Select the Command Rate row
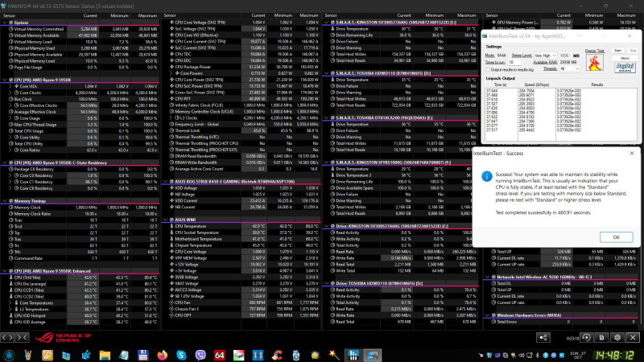The image size is (644, 362). pyautogui.click(x=80, y=258)
